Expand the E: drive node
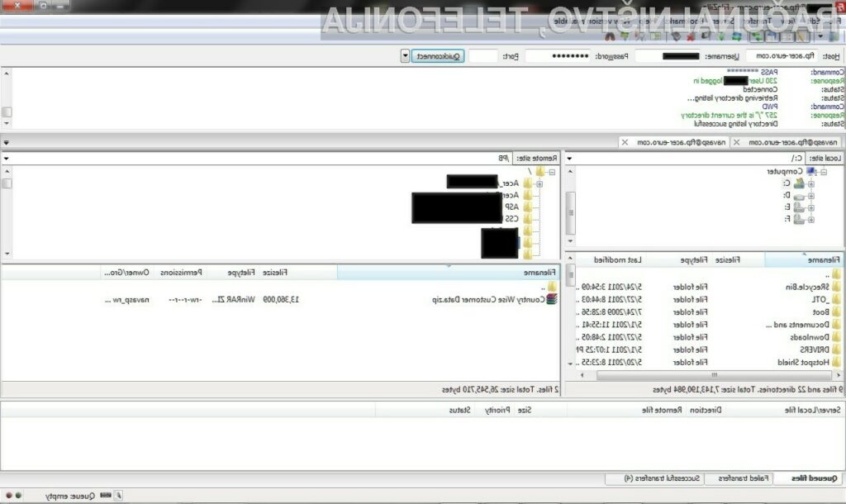The height and width of the screenshot is (504, 846). [811, 207]
